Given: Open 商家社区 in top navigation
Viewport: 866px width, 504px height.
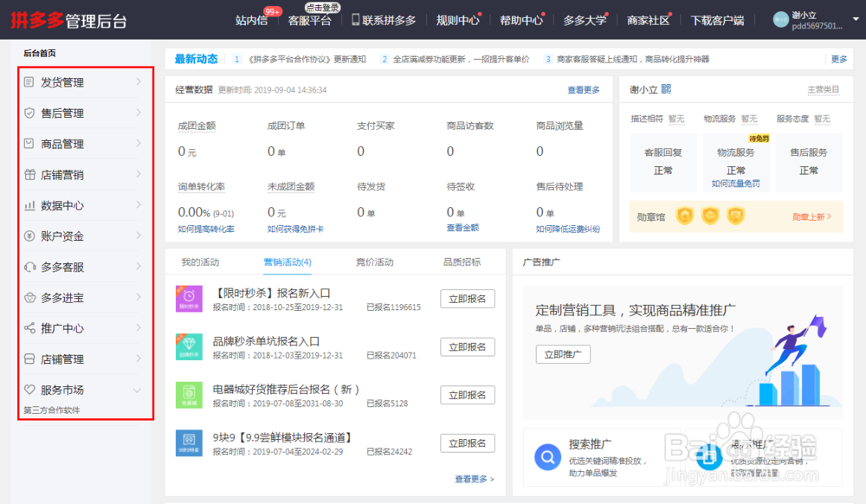Looking at the screenshot, I should [x=649, y=21].
